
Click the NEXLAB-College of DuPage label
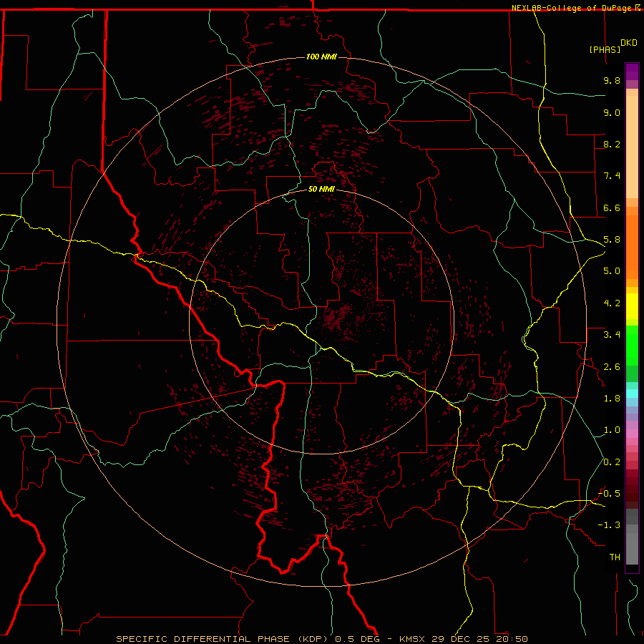point(571,8)
